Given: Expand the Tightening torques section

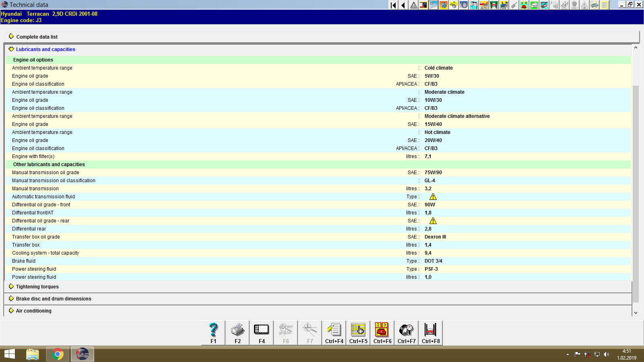Looking at the screenshot, I should coord(37,286).
